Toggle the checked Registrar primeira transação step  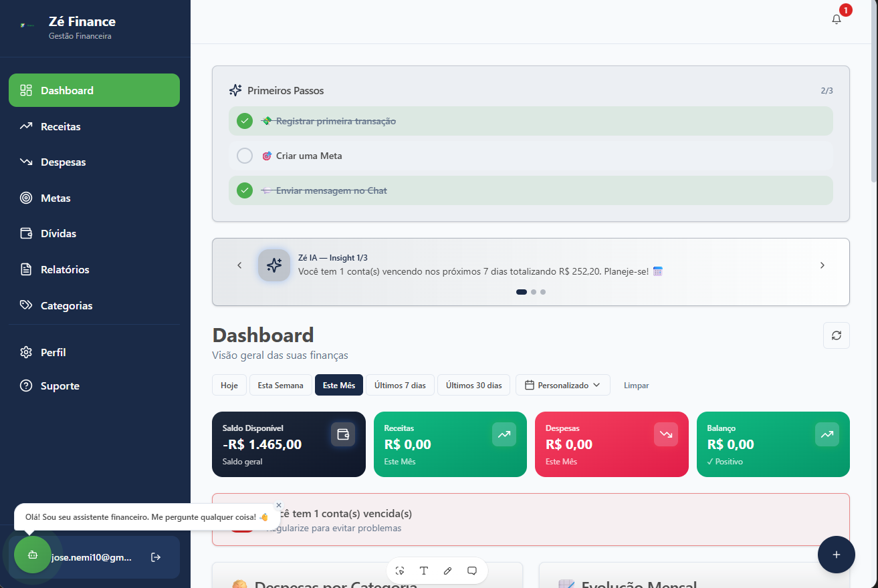[245, 121]
